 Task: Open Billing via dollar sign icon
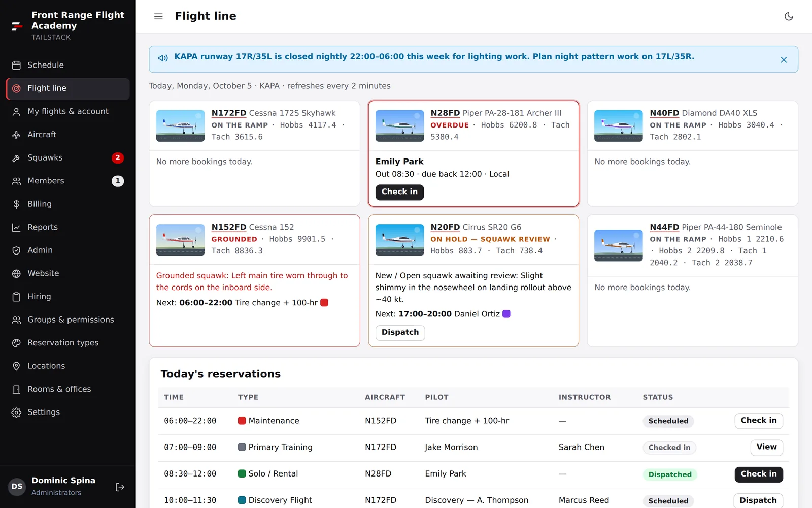tap(16, 204)
